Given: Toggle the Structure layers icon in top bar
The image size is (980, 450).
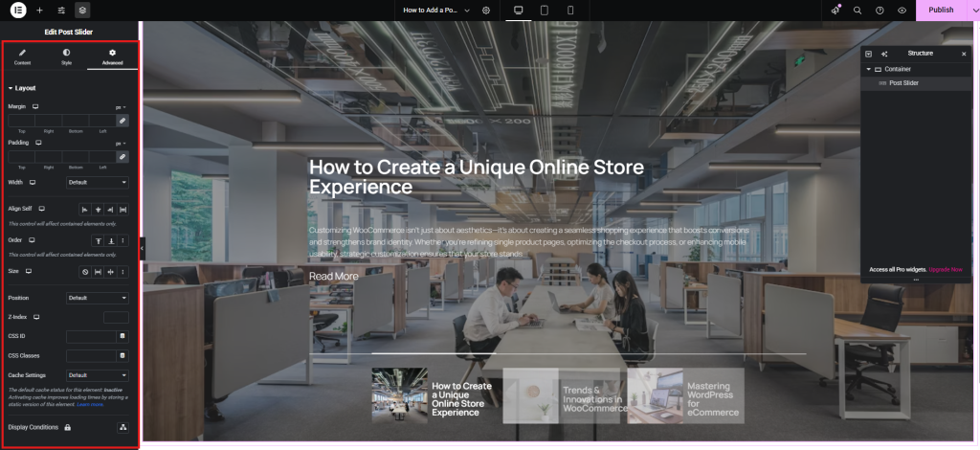Looking at the screenshot, I should pos(83,10).
